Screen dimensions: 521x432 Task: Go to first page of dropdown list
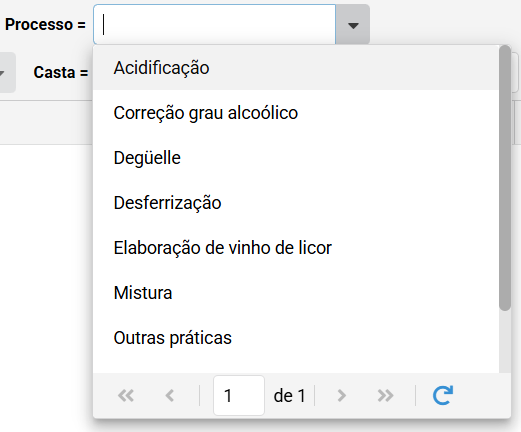126,396
